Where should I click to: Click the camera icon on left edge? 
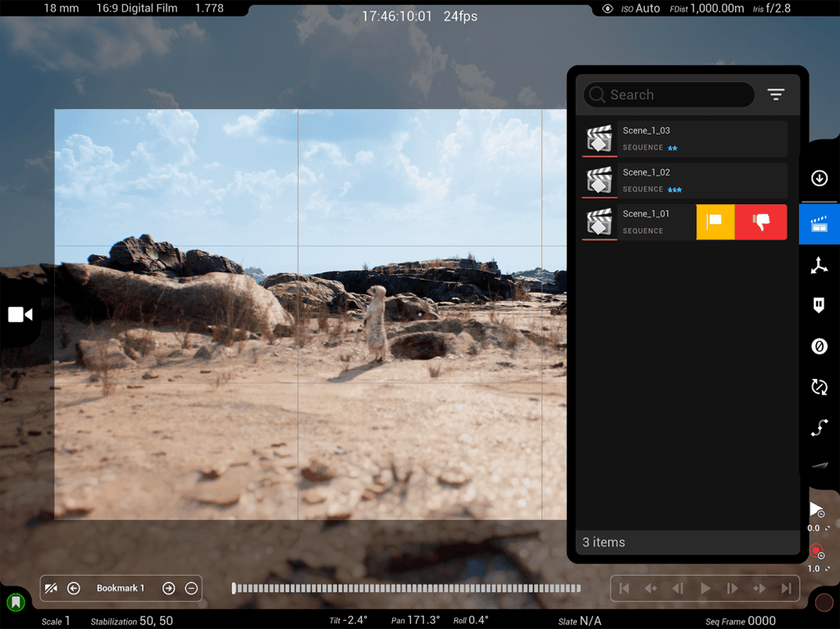(x=20, y=315)
